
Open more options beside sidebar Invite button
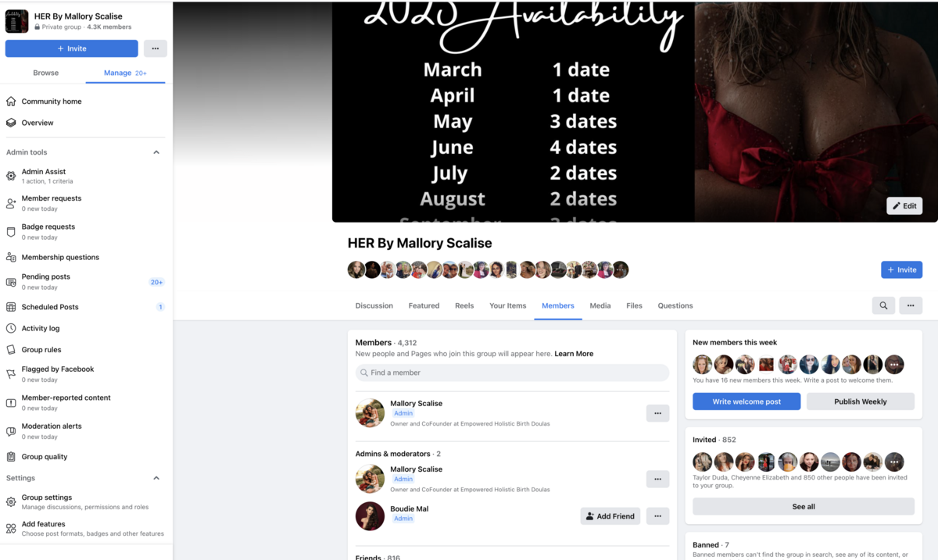[156, 48]
